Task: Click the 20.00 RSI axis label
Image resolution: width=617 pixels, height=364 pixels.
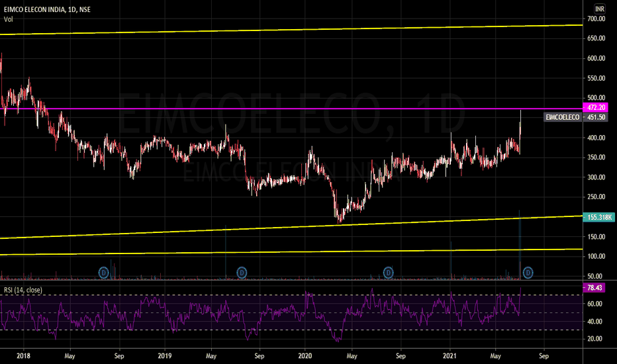Action: click(x=594, y=338)
